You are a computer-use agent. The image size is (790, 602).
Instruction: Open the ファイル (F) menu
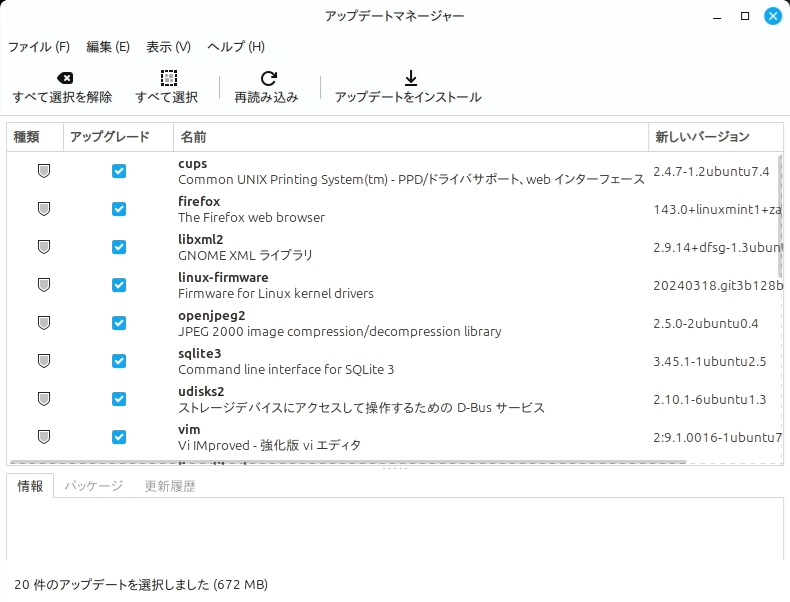(x=39, y=46)
